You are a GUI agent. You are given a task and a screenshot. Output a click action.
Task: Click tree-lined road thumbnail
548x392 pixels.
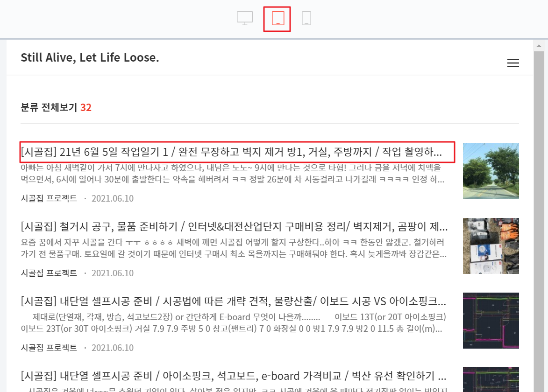point(491,171)
